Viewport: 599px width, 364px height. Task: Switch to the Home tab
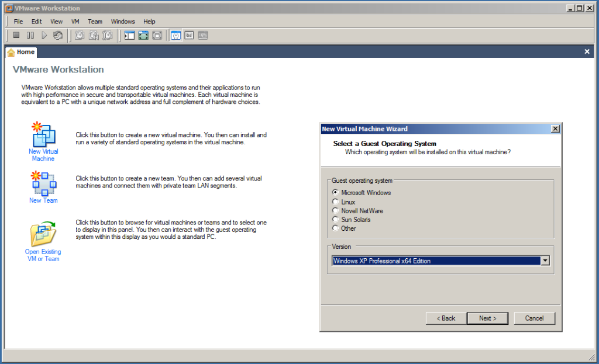click(x=22, y=52)
